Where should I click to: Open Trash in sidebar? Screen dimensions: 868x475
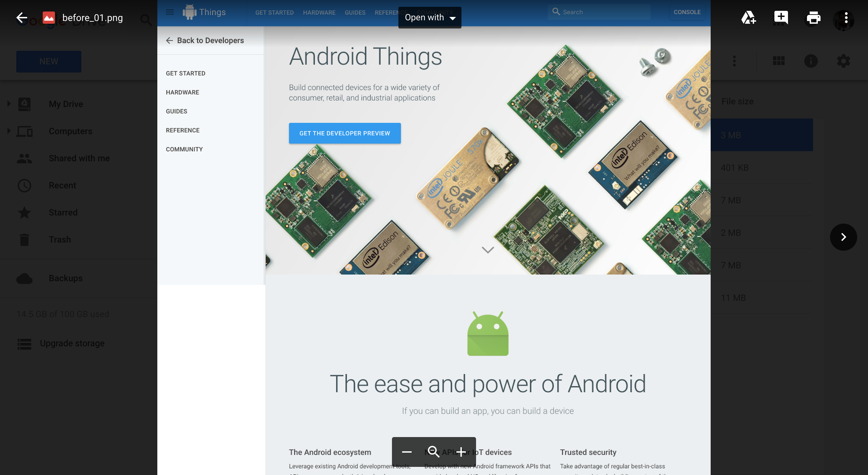[x=60, y=240]
